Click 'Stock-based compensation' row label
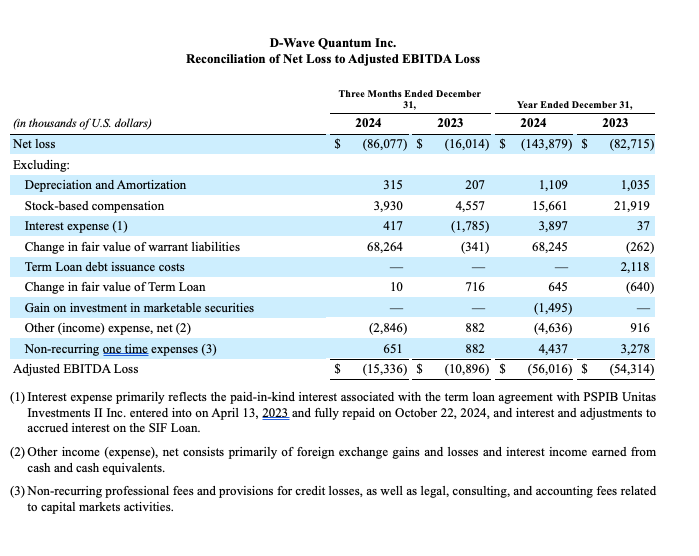 [94, 206]
